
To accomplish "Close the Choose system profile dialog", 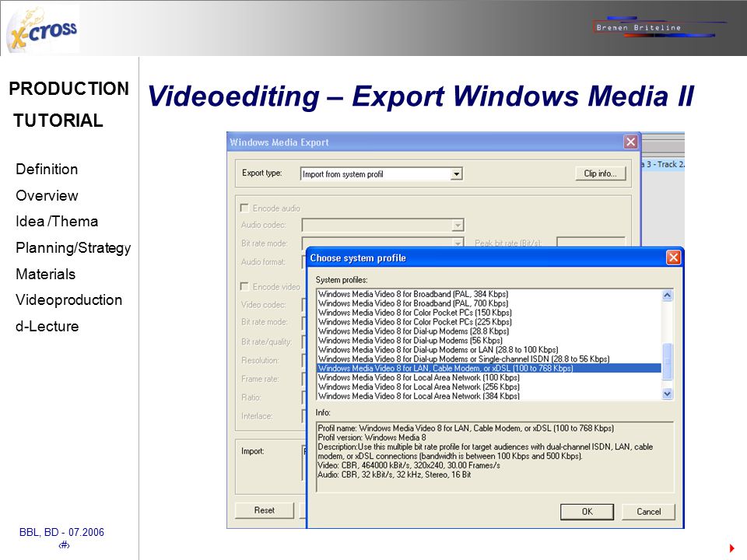I will click(x=673, y=257).
